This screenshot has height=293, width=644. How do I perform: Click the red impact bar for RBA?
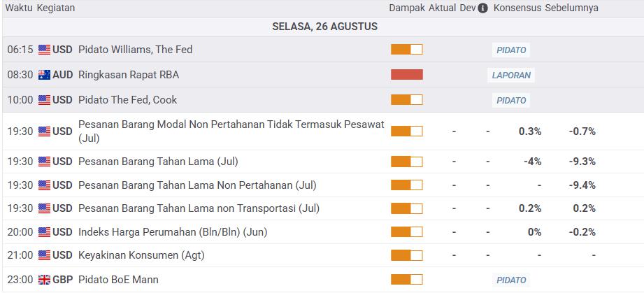pos(406,74)
